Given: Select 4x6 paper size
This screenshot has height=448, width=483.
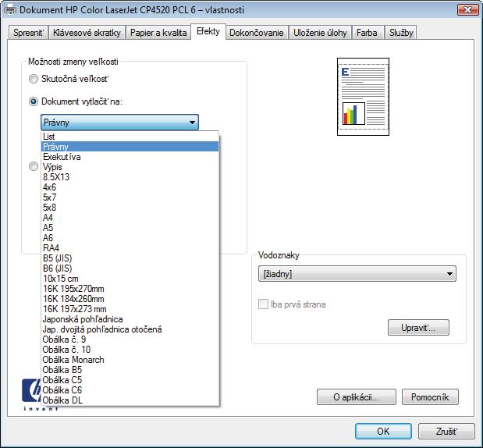Looking at the screenshot, I should point(130,187).
